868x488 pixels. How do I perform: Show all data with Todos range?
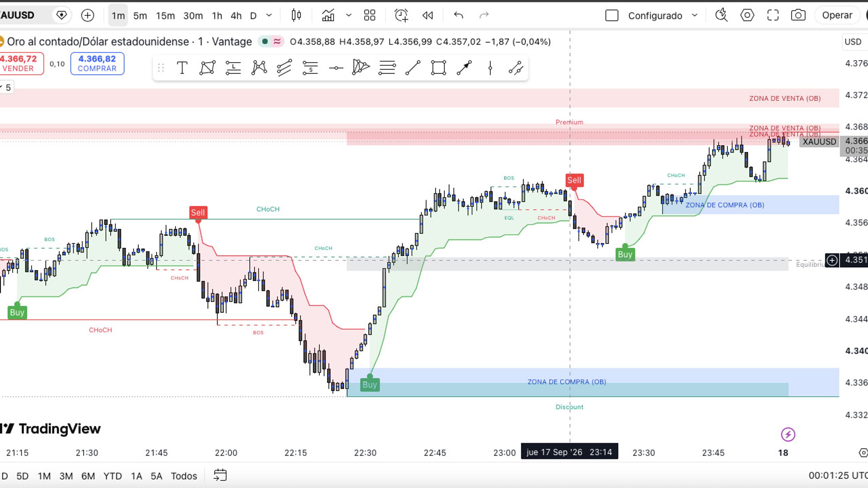(x=184, y=476)
